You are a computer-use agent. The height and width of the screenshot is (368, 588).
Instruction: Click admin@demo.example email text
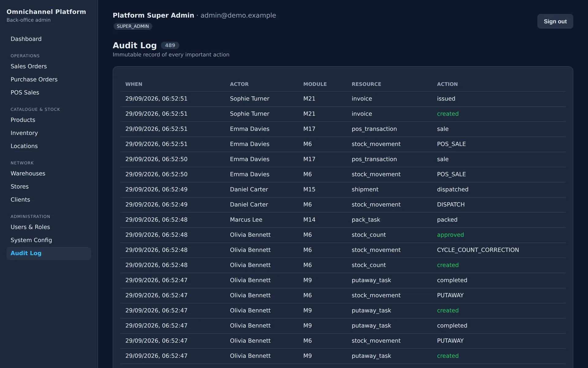pos(238,15)
